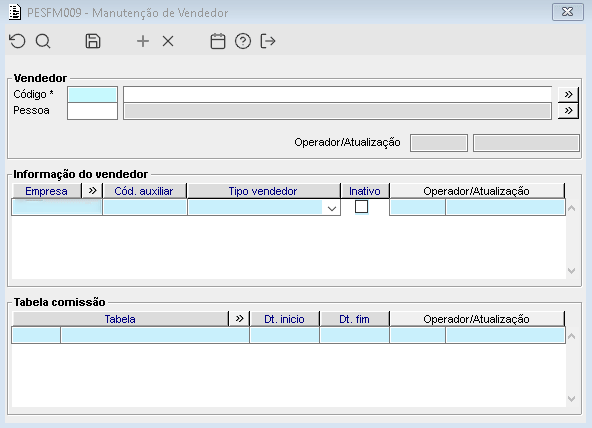Click the undo/refresh arrow icon in toolbar

click(17, 41)
